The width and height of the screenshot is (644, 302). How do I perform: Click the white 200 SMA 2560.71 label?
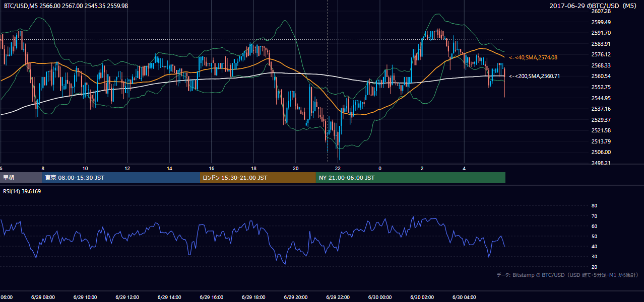coord(535,76)
